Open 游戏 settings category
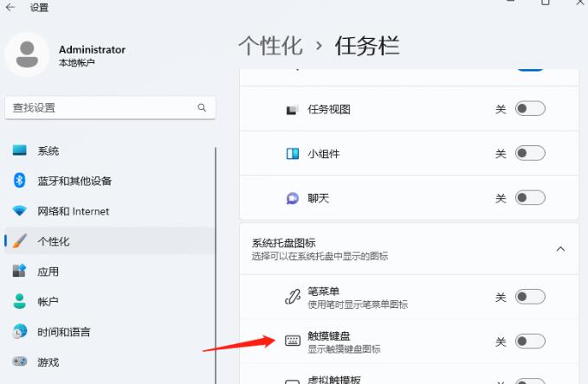The height and width of the screenshot is (384, 588). [110, 362]
